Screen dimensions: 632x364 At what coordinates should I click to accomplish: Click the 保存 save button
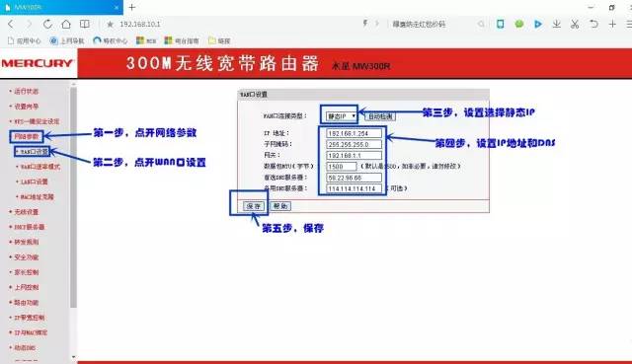[254, 206]
